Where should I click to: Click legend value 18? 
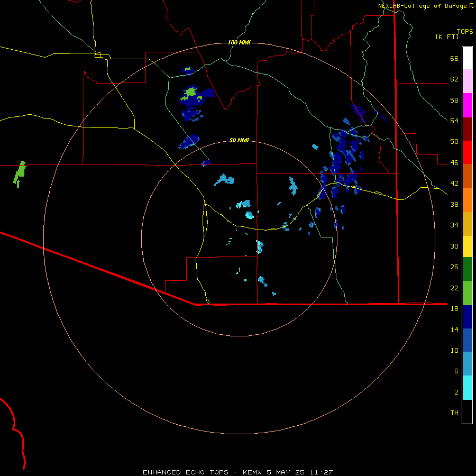[x=454, y=309]
